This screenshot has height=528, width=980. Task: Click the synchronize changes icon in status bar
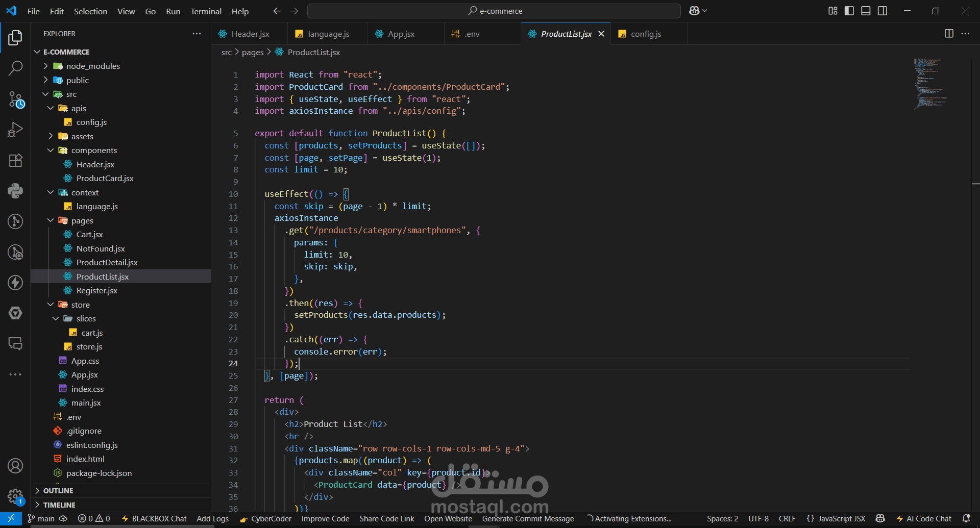[x=63, y=518]
